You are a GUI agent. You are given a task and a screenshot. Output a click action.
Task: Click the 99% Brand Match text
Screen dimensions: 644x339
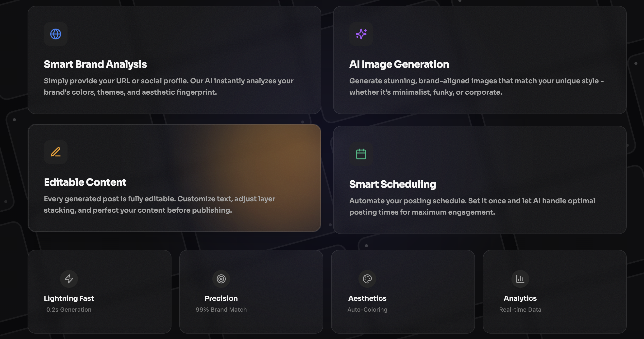(x=221, y=309)
